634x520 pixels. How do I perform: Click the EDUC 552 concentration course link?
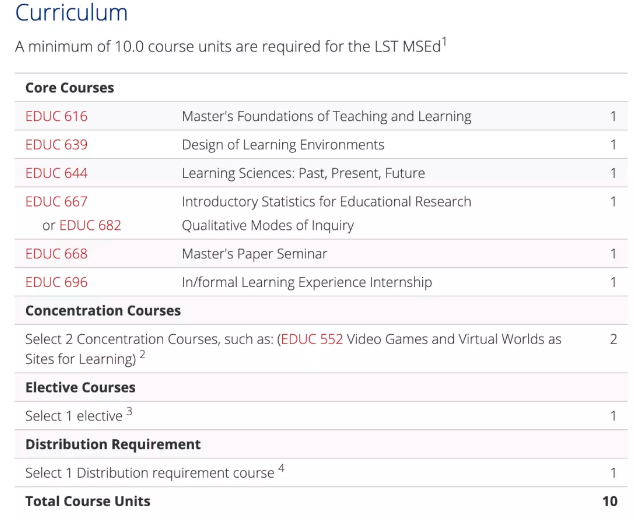pos(312,339)
